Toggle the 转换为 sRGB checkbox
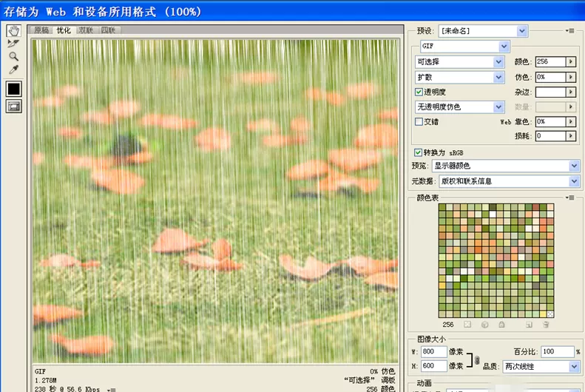 pos(419,152)
